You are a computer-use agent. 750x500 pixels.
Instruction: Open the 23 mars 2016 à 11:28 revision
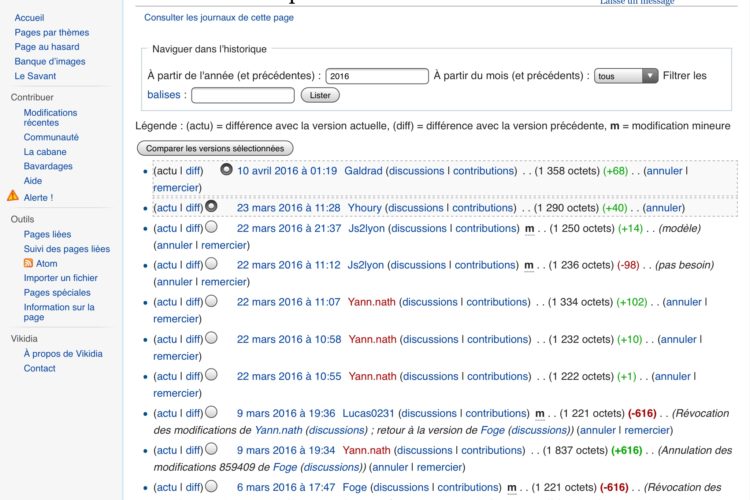(288, 208)
